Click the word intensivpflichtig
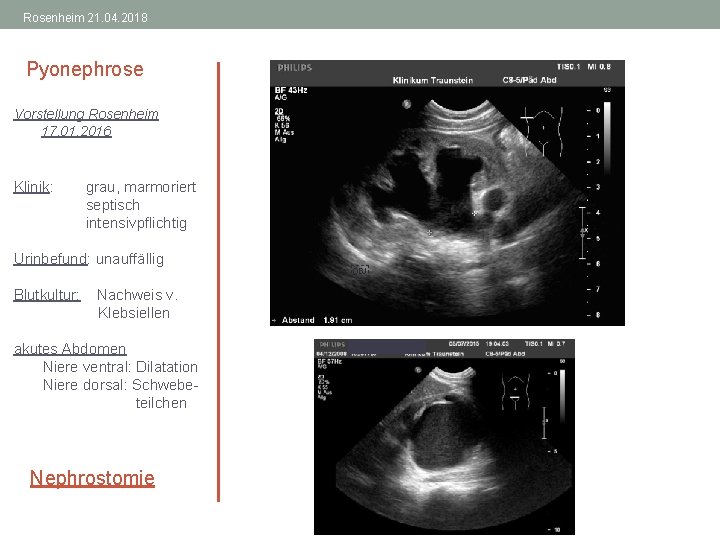Screen dimensions: 720x540 coord(136,223)
